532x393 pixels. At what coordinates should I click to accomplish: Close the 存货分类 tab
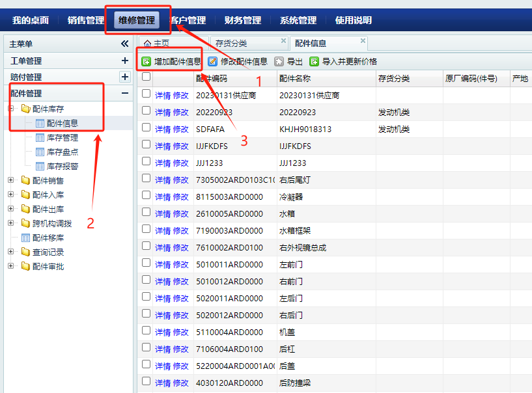(x=283, y=41)
